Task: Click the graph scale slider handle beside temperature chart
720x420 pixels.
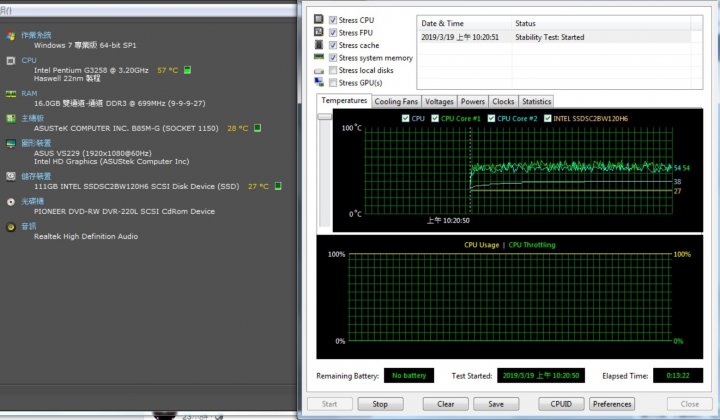Action: tap(325, 117)
